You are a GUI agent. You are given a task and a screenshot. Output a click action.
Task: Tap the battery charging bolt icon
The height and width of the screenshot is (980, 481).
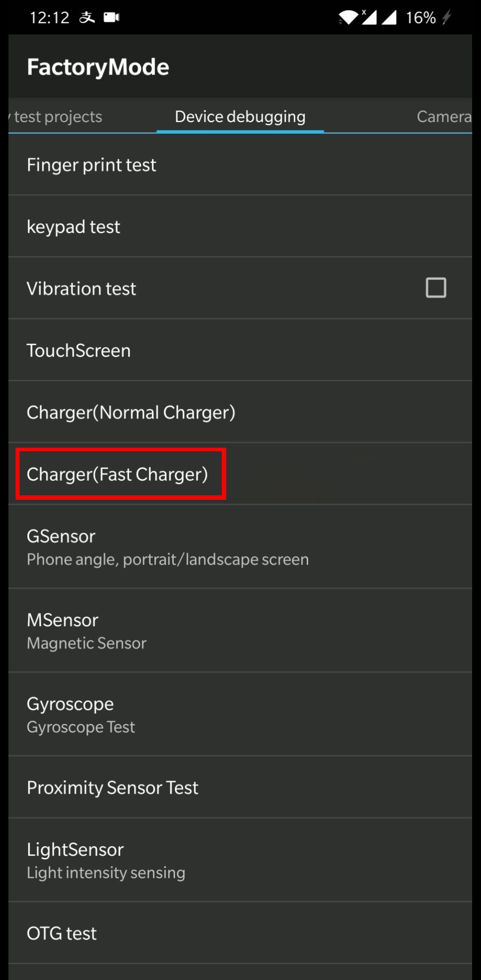(x=446, y=17)
